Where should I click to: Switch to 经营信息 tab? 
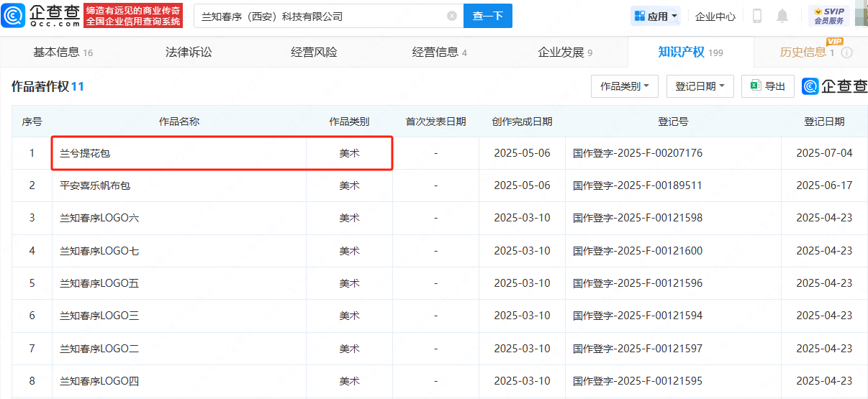[x=439, y=52]
